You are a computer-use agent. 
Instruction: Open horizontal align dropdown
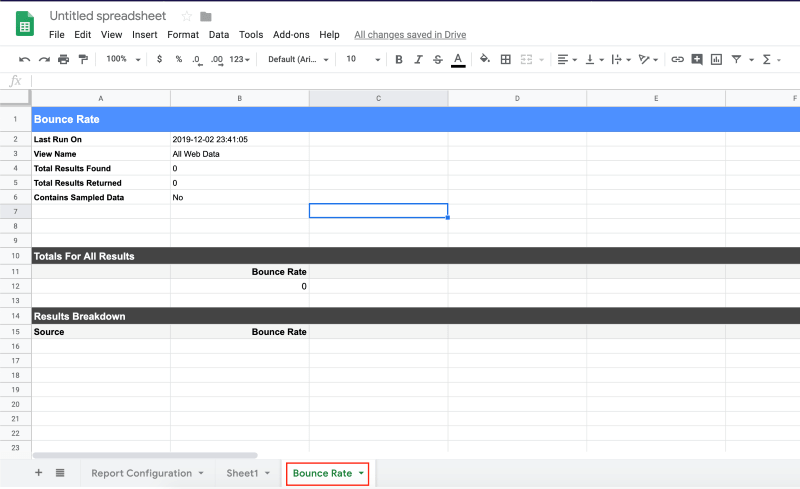(567, 60)
